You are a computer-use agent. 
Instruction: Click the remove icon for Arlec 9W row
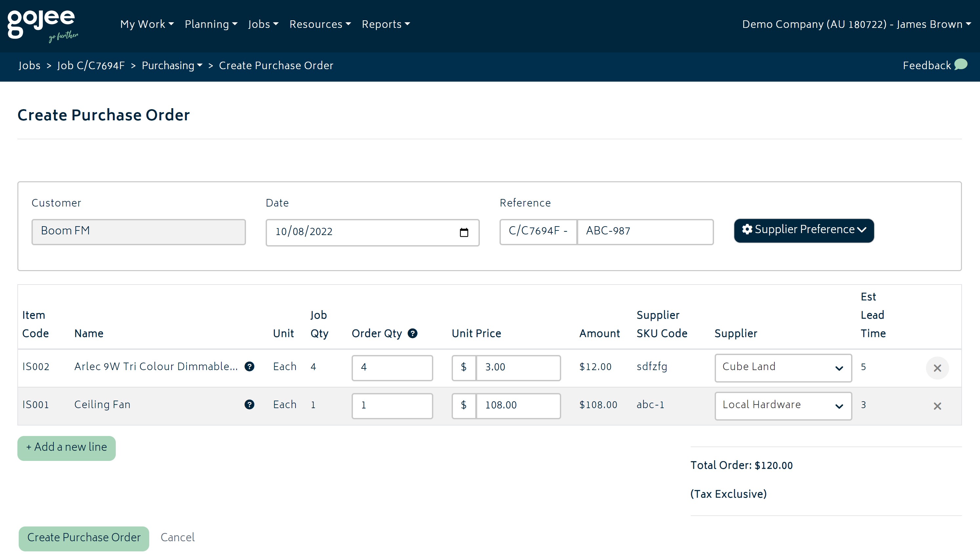coord(938,368)
